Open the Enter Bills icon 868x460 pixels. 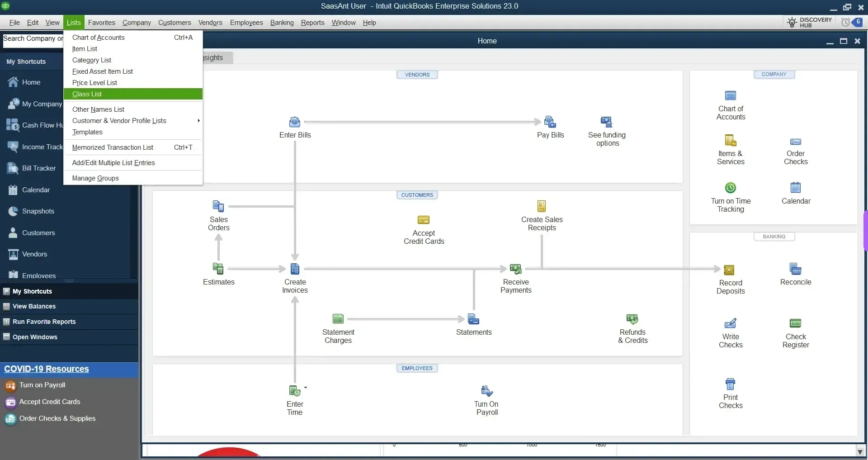click(x=295, y=122)
